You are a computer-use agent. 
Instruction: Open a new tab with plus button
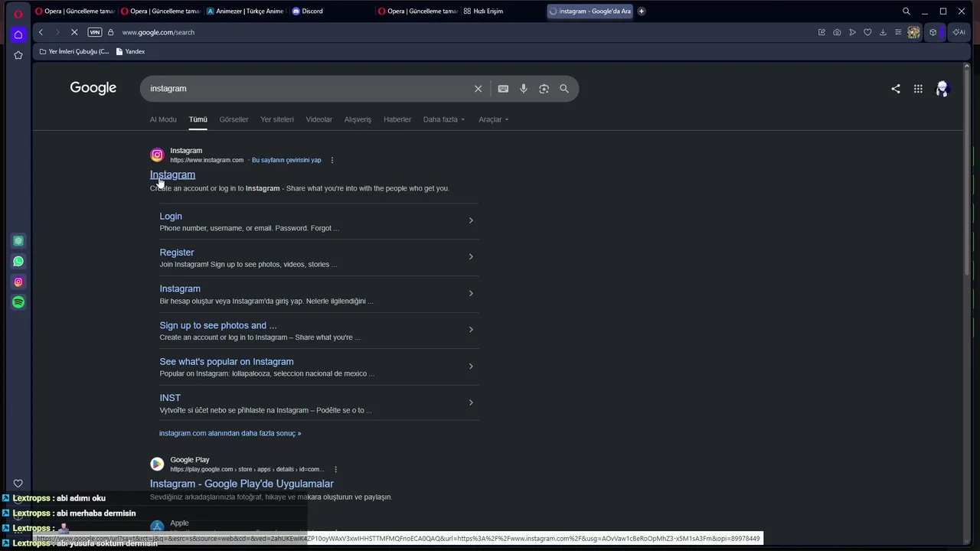point(642,11)
